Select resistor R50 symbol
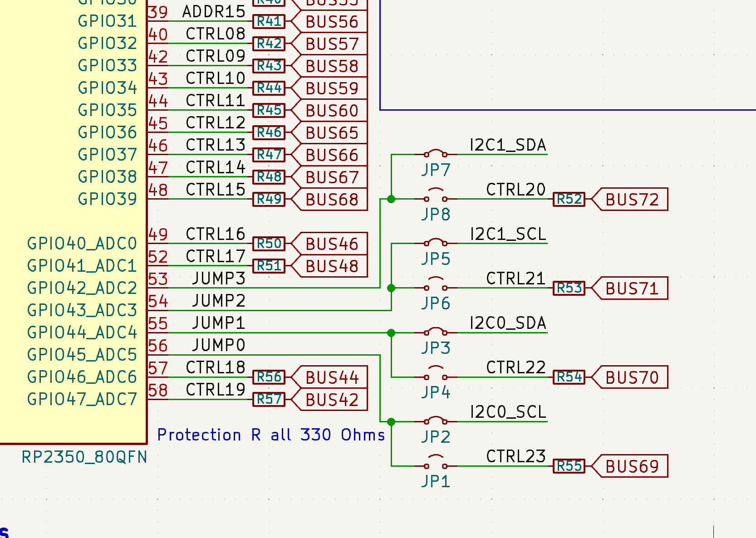756x538 pixels. [x=269, y=244]
